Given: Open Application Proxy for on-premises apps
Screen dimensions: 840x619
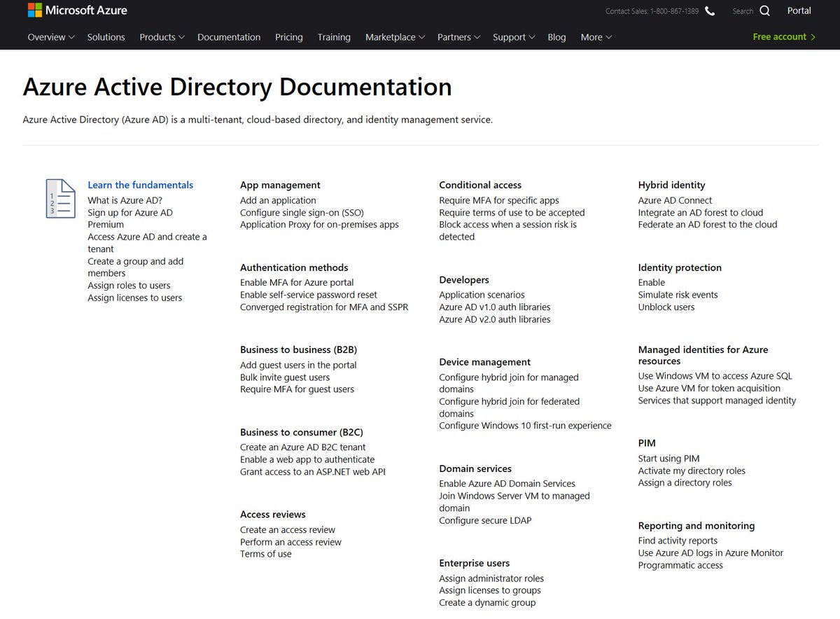Looking at the screenshot, I should 319,225.
